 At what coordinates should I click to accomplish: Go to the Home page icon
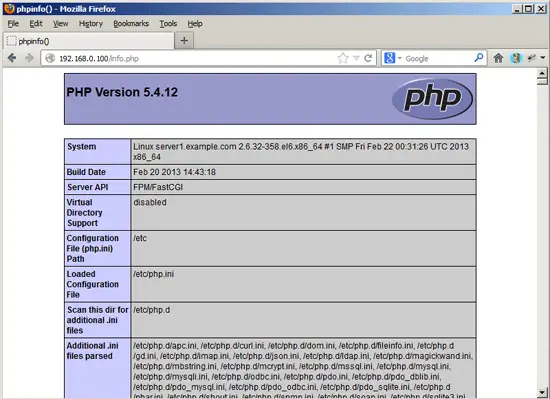coord(498,58)
